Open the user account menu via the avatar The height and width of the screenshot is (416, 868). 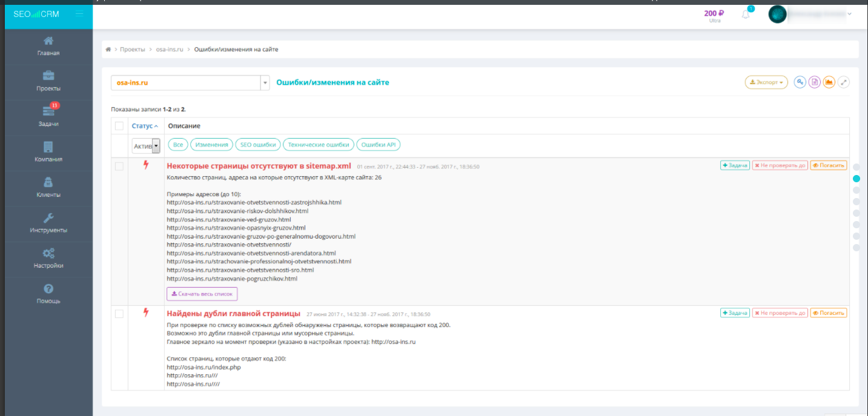click(778, 13)
